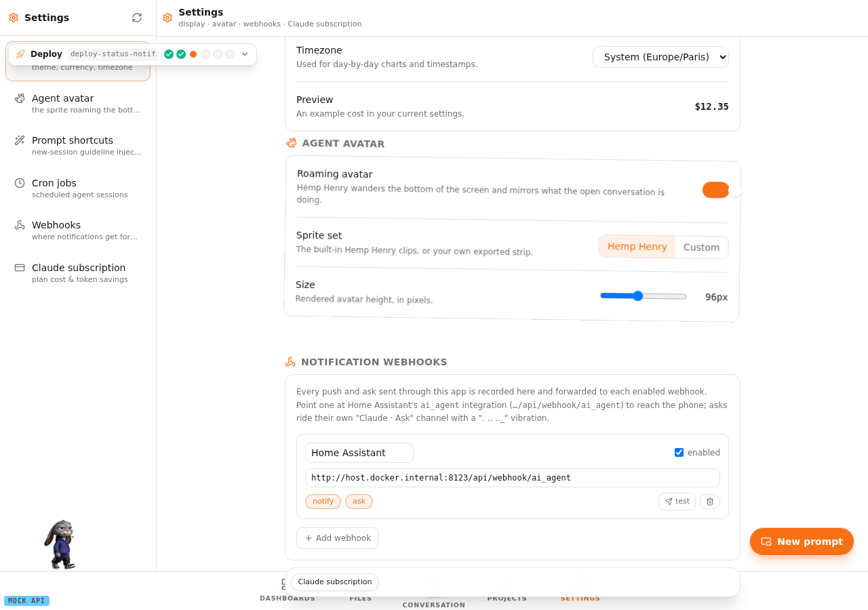Select the Hemp Henry sprite set
The width and height of the screenshot is (868, 610).
point(637,246)
